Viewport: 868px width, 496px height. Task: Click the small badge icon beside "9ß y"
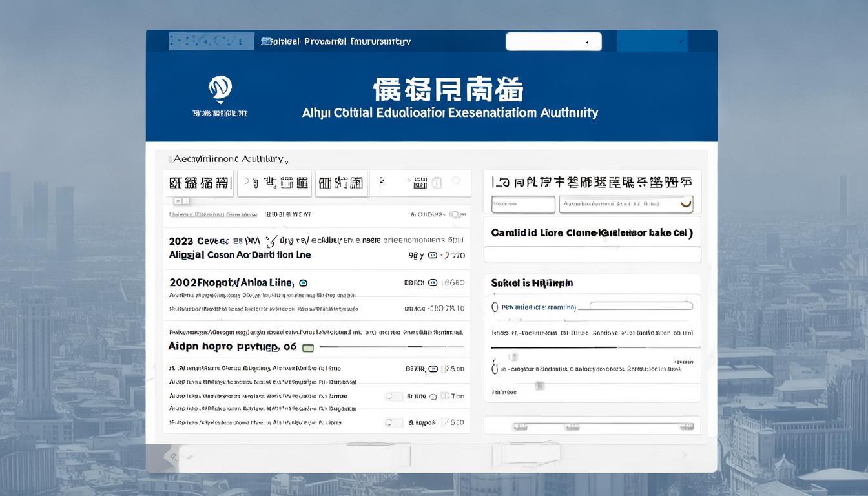(433, 256)
